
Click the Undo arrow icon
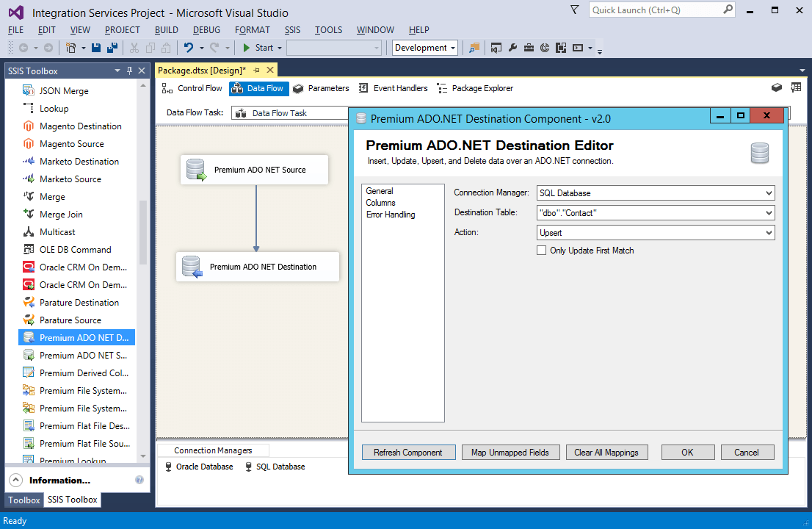(189, 48)
